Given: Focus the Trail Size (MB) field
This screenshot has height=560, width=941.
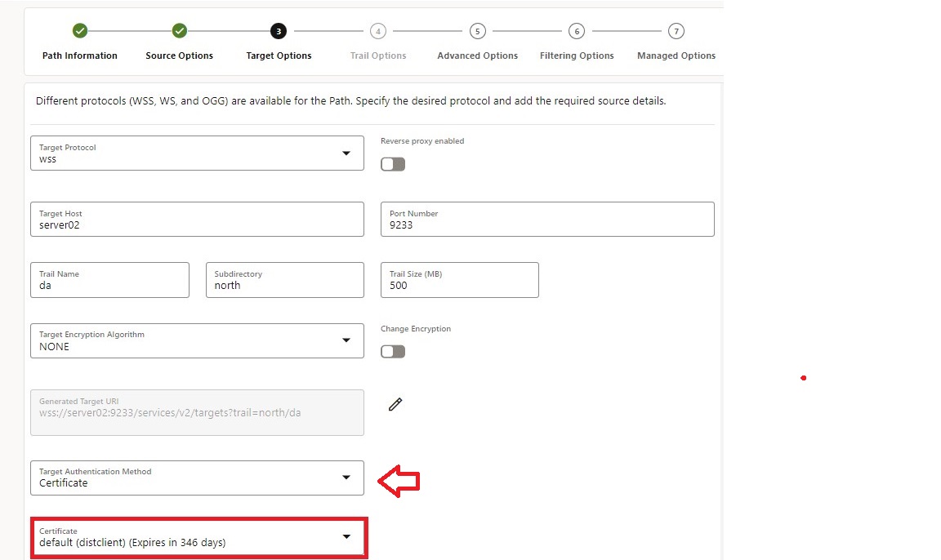Looking at the screenshot, I should coord(459,280).
